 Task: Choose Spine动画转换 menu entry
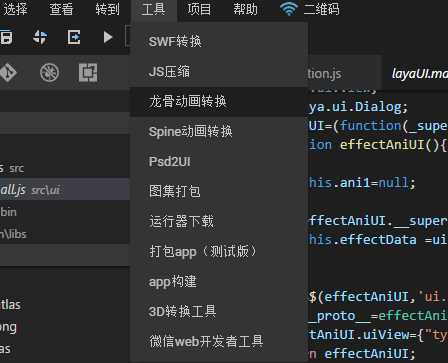click(219, 132)
